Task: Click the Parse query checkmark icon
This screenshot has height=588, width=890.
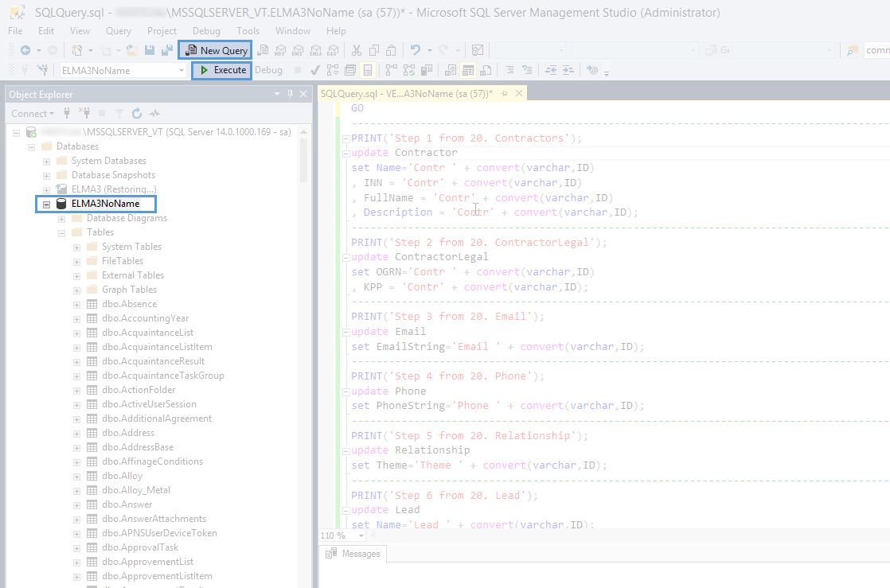Action: tap(315, 70)
